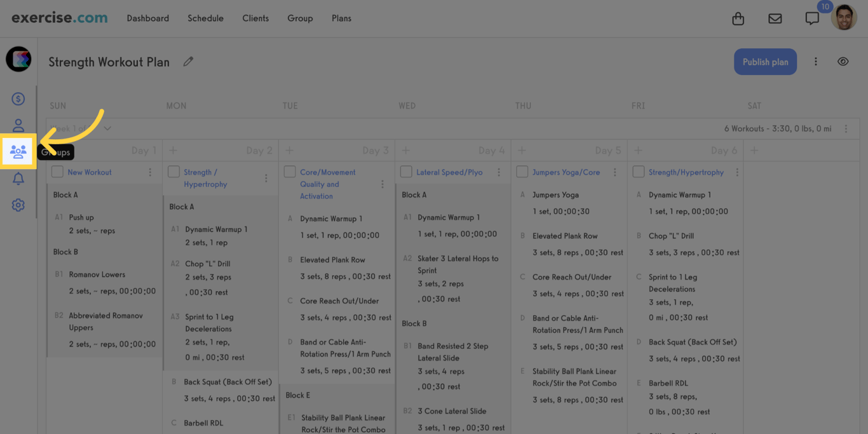
Task: Expand the Week 1 dropdown
Action: tap(107, 127)
